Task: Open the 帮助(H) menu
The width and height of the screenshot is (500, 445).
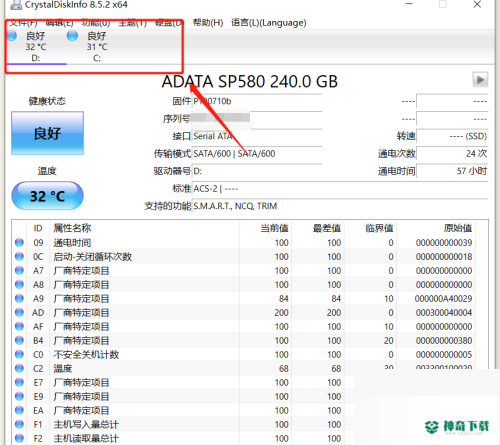Action: [x=208, y=23]
